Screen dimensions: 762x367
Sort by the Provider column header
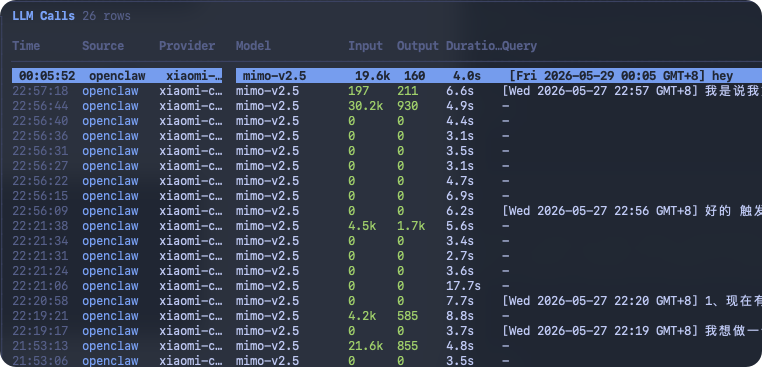(x=187, y=46)
